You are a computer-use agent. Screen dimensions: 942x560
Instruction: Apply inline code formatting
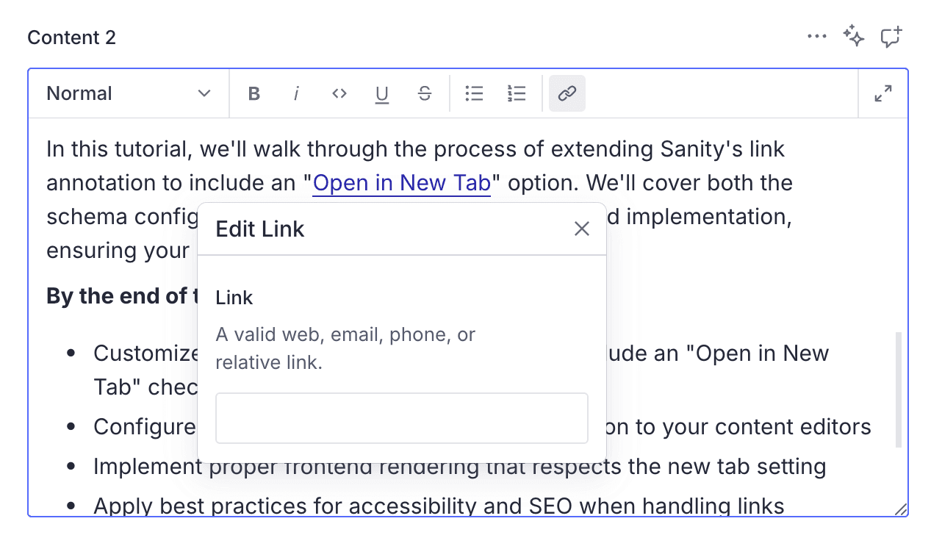pyautogui.click(x=339, y=93)
